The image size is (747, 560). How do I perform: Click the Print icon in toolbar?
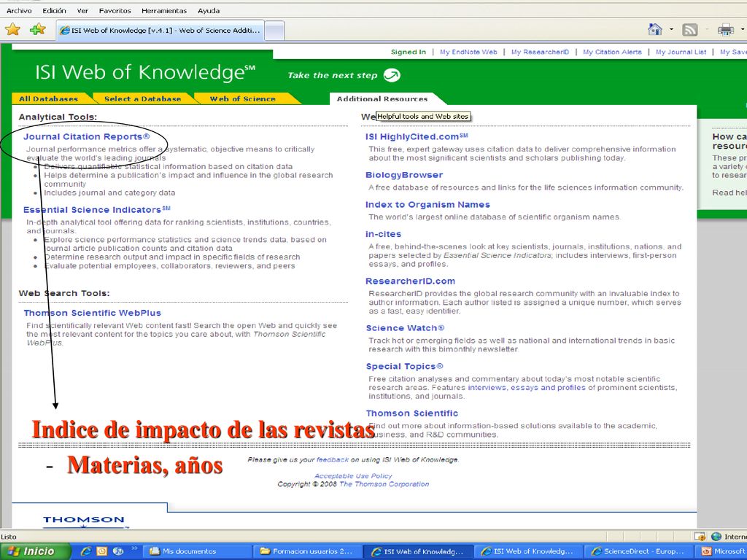point(725,30)
